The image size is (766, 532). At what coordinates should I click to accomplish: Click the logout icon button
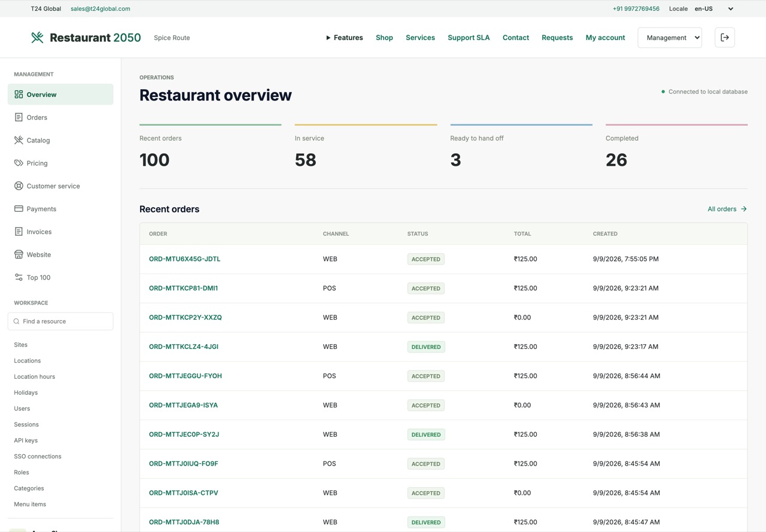click(725, 38)
